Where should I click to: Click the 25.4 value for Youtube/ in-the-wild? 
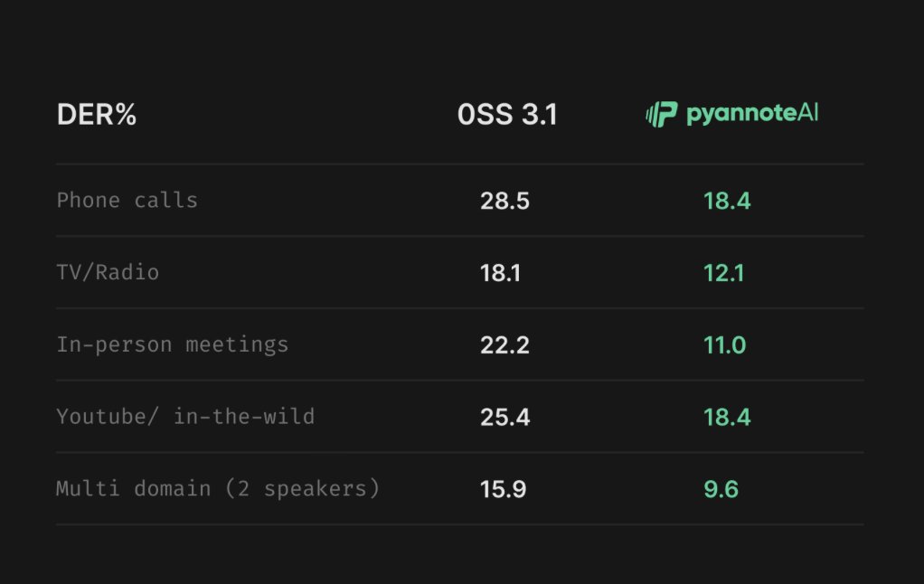coord(505,418)
